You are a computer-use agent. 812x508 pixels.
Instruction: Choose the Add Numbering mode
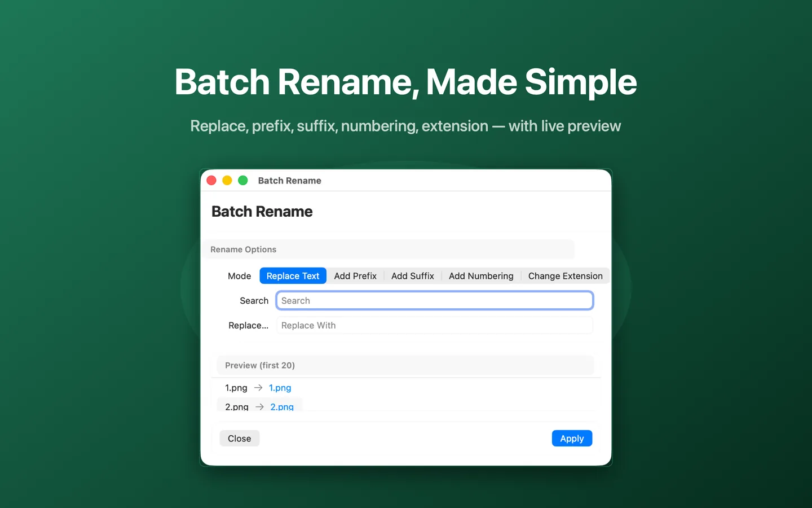[x=481, y=276]
